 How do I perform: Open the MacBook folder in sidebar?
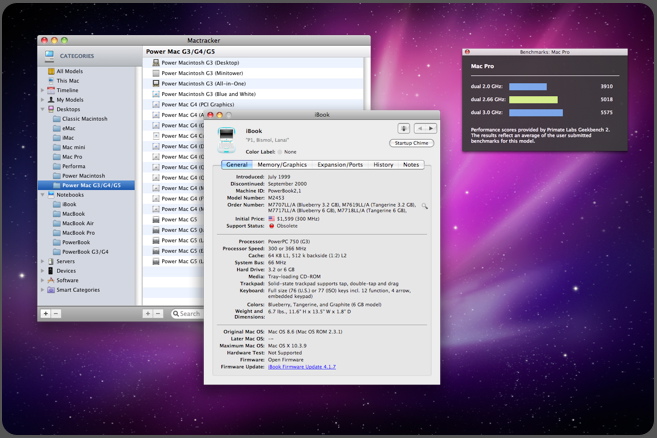tap(69, 214)
